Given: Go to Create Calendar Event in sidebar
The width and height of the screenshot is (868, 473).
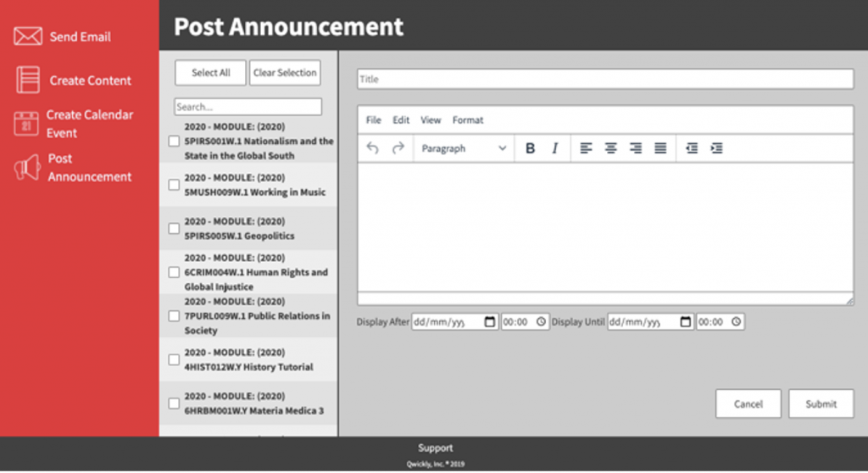Looking at the screenshot, I should click(x=90, y=124).
